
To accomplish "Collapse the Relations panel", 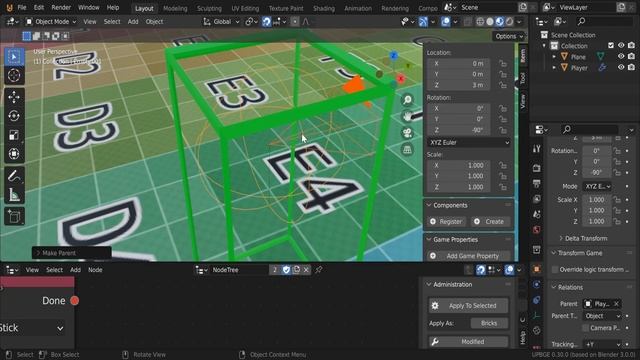I will [x=553, y=287].
